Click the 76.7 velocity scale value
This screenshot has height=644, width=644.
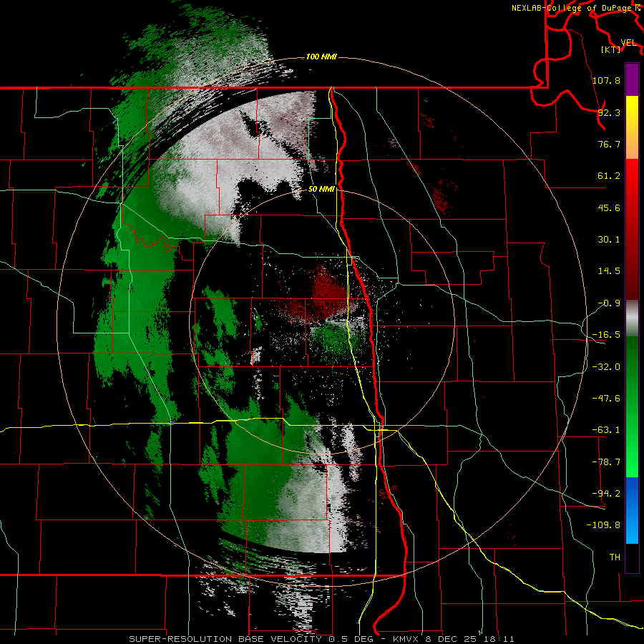click(x=609, y=144)
